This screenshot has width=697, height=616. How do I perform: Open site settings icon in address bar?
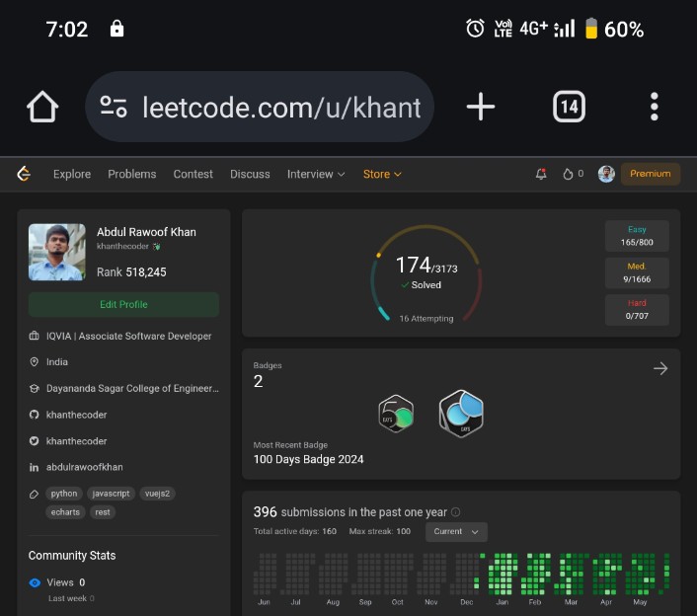point(114,107)
